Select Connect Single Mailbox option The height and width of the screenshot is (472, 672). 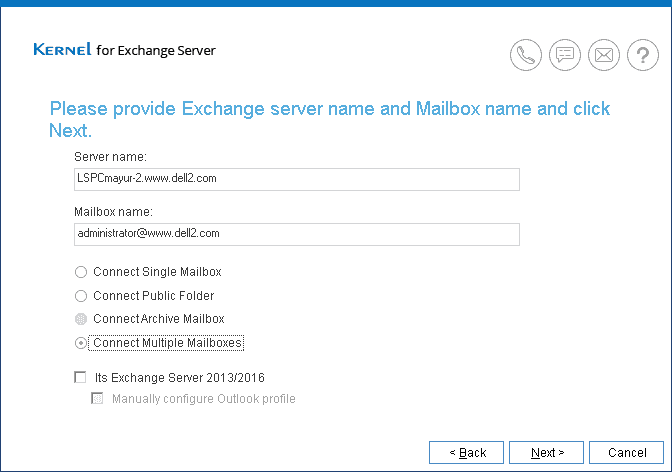click(x=81, y=272)
